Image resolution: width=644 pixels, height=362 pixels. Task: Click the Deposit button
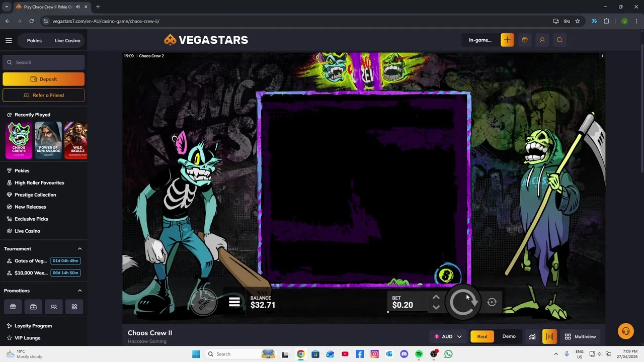click(x=43, y=79)
